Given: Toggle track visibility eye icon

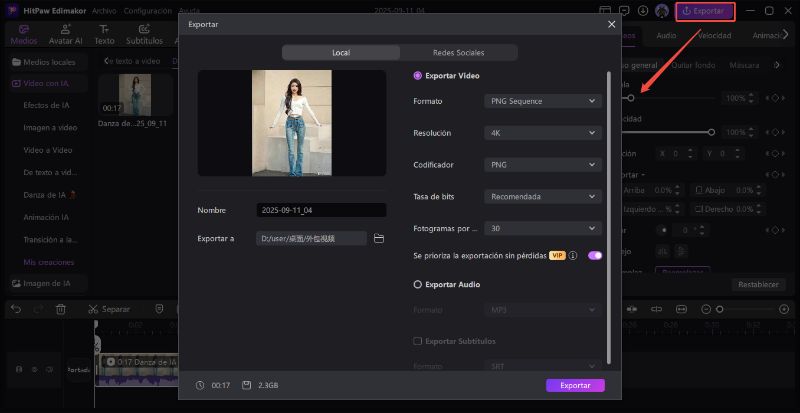Looking at the screenshot, I should pyautogui.click(x=34, y=369).
